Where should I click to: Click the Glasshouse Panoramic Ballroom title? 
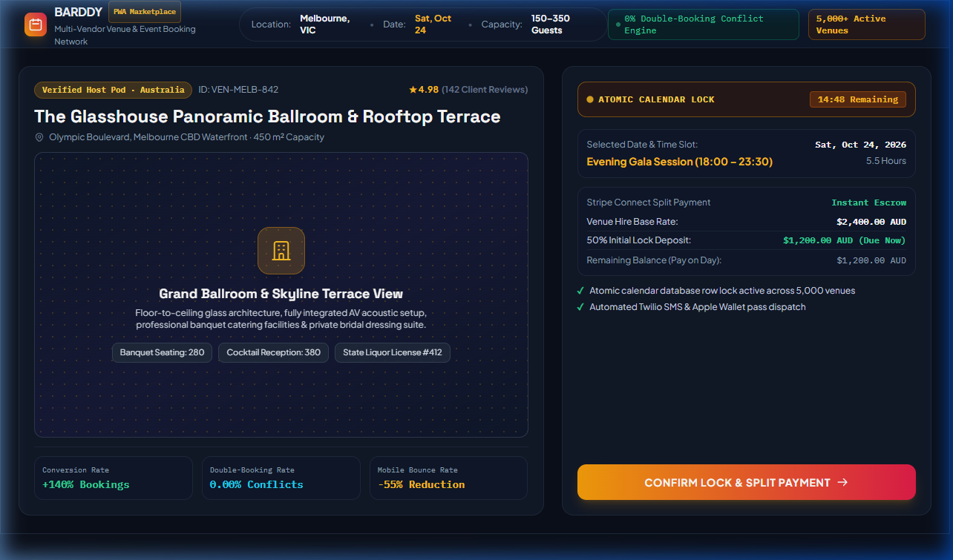267,116
